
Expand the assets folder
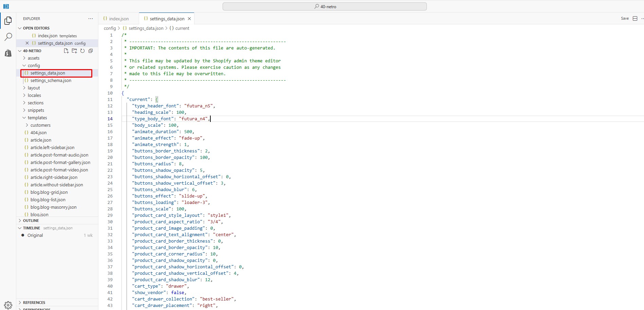point(34,58)
